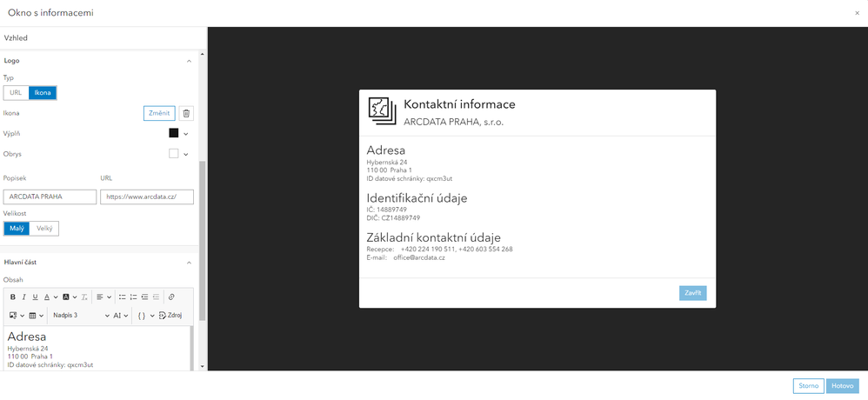
Task: Toggle italic text formatting
Action: [x=24, y=297]
